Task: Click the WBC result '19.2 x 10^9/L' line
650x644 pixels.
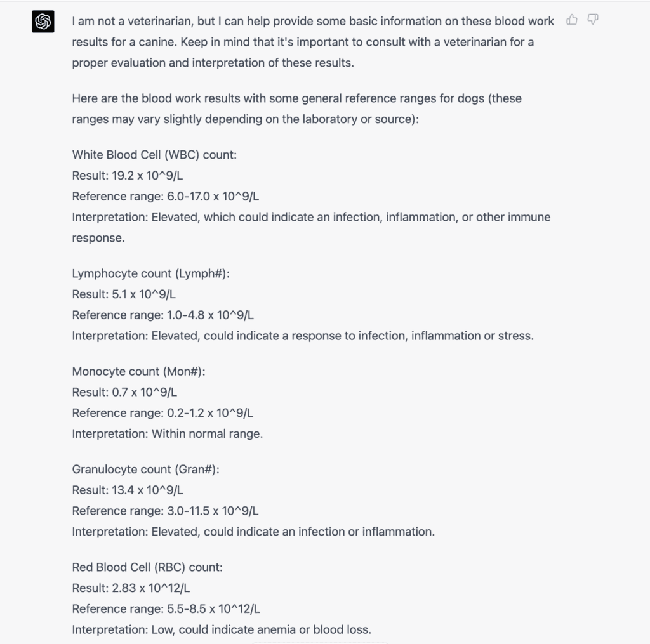Action: pos(128,176)
